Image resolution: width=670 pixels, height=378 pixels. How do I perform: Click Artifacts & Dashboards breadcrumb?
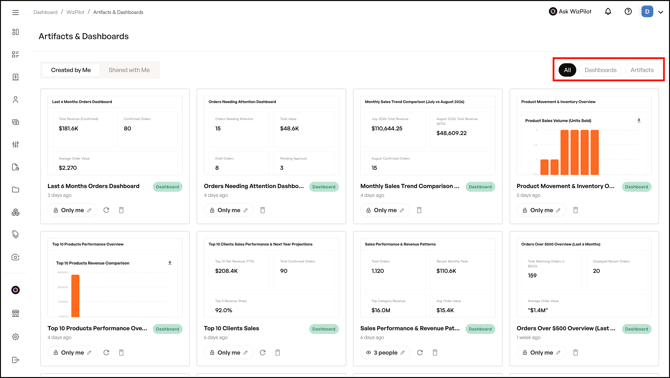tap(118, 12)
